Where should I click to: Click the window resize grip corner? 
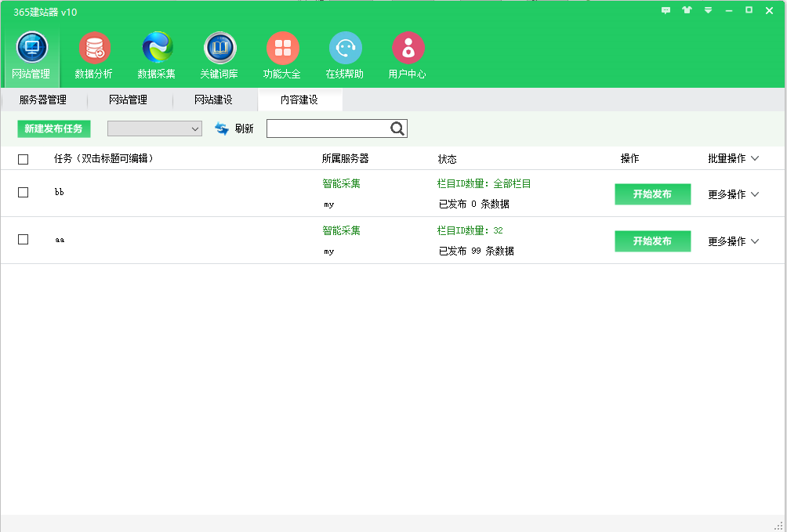pos(779,525)
